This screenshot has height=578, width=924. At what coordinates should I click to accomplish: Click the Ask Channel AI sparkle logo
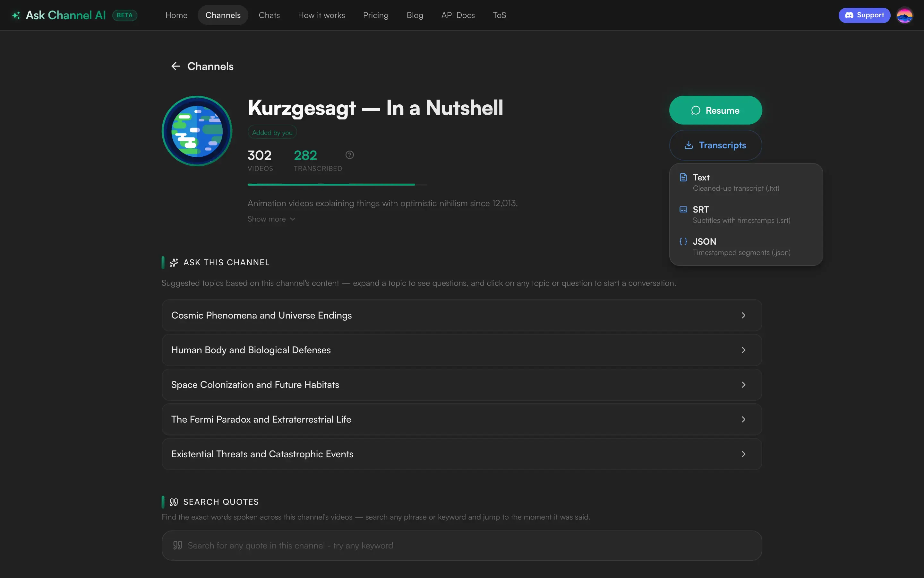click(x=16, y=15)
